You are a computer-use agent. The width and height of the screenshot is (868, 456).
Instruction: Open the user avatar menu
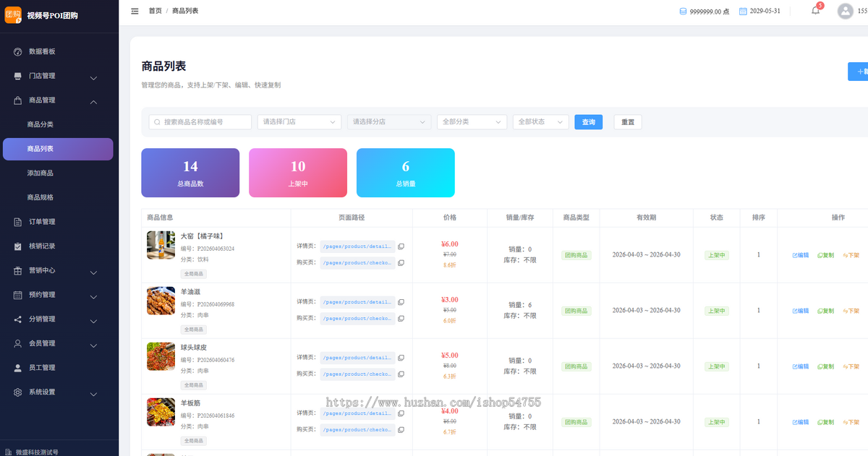845,11
